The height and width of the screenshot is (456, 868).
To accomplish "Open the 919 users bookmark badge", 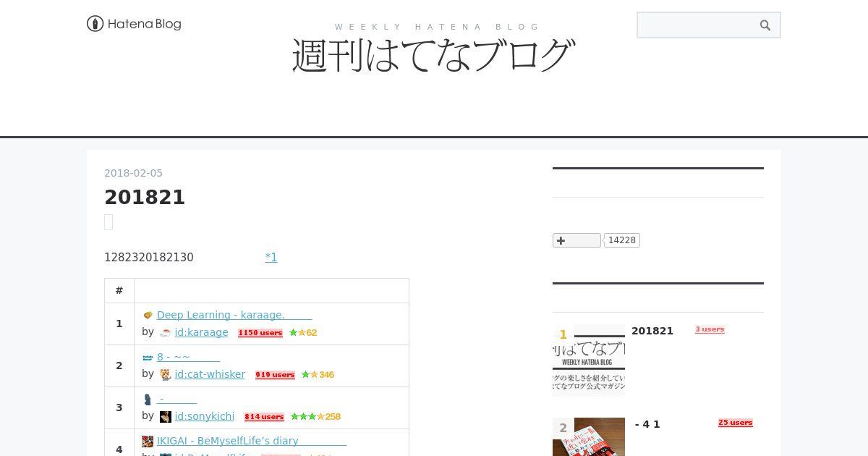I will (x=275, y=375).
